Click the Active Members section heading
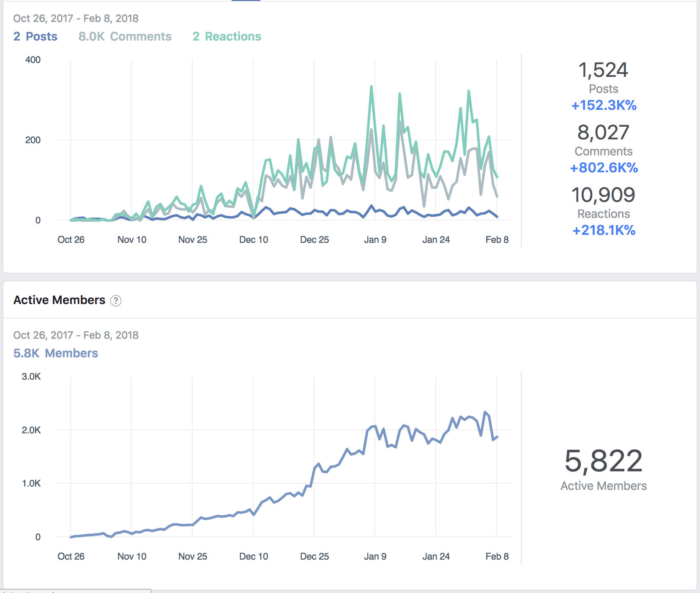The width and height of the screenshot is (700, 593). (x=59, y=300)
